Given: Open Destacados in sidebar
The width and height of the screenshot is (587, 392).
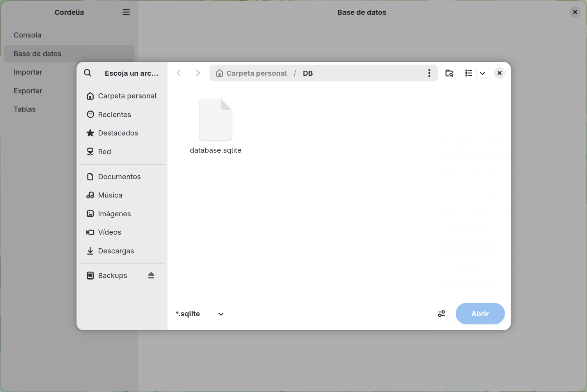Looking at the screenshot, I should pos(122,133).
